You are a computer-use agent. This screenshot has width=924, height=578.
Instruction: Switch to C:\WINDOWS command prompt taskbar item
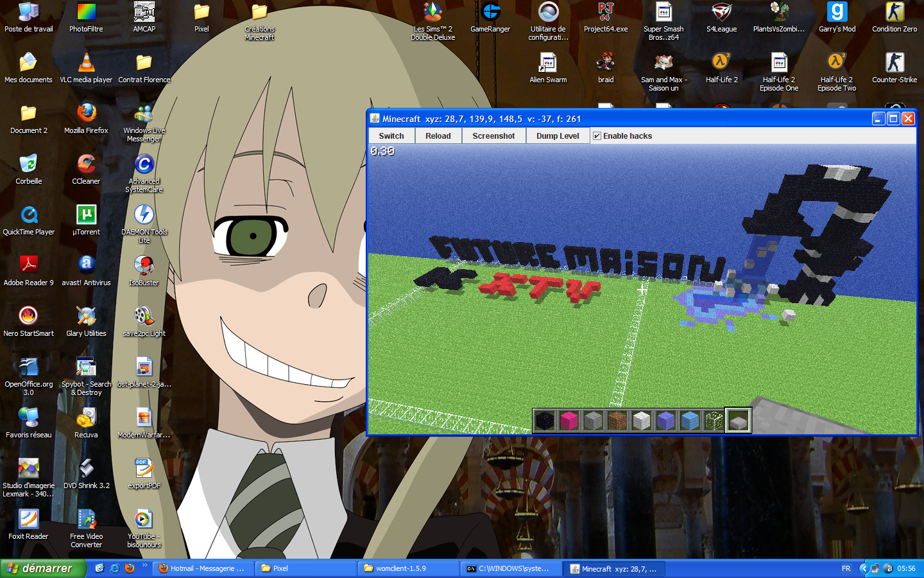pyautogui.click(x=511, y=568)
